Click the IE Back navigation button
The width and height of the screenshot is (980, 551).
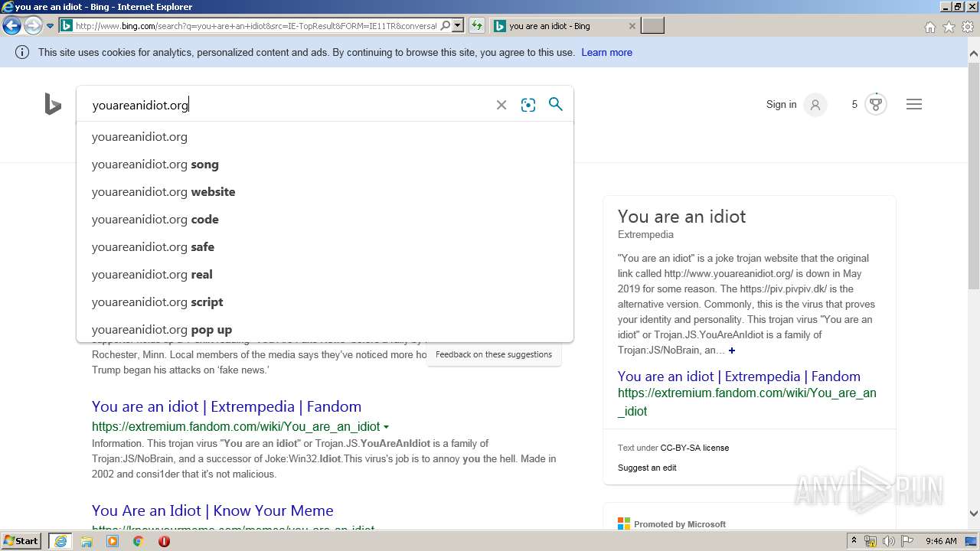coord(11,26)
